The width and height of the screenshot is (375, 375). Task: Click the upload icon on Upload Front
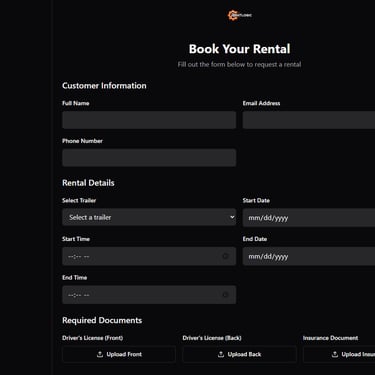point(100,354)
